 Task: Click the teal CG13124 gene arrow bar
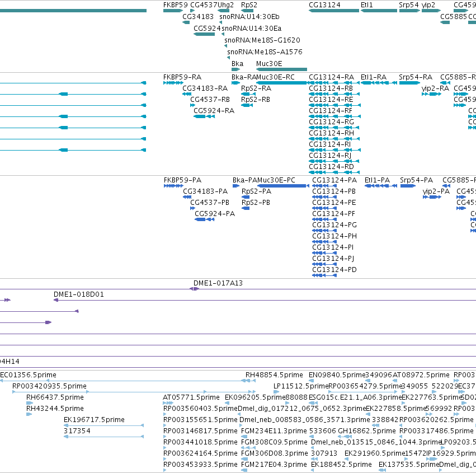coord(334,11)
